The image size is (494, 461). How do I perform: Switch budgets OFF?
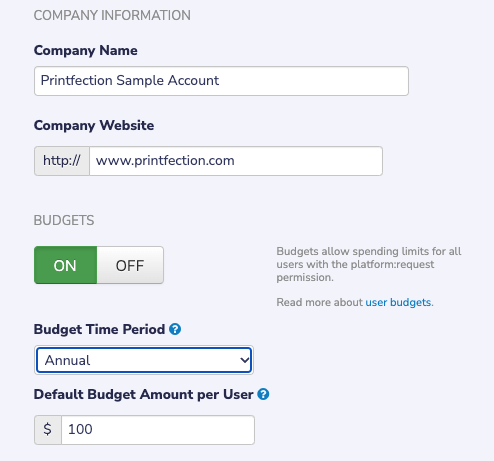(130, 265)
